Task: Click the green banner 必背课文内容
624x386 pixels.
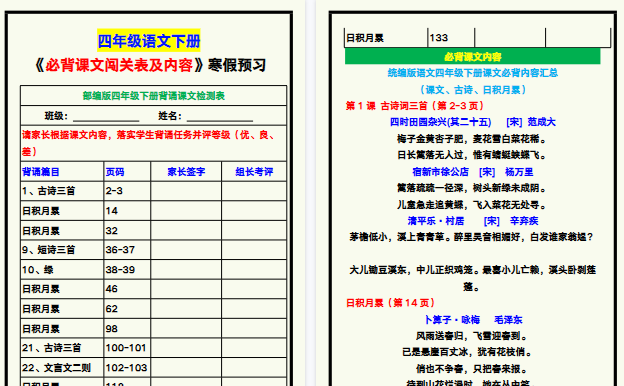Action: point(472,57)
